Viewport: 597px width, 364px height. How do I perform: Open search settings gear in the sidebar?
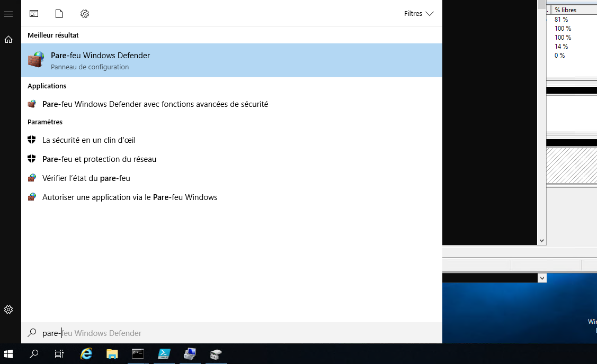[x=8, y=310]
